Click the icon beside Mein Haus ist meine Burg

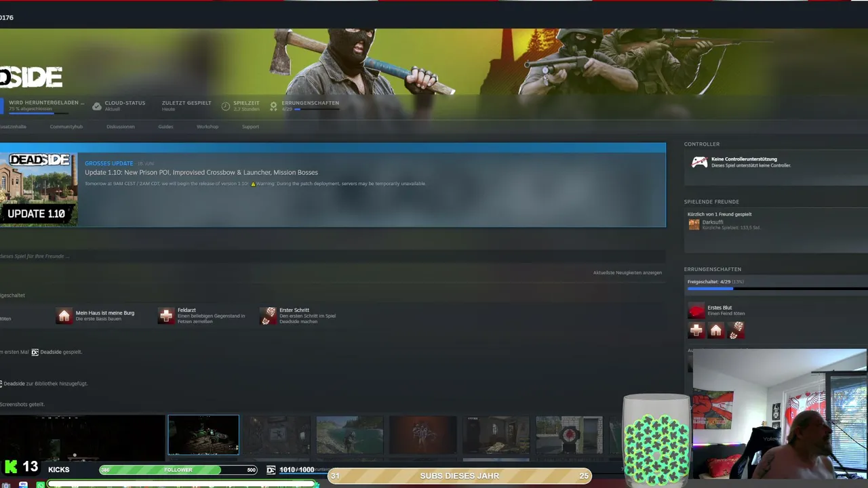pyautogui.click(x=64, y=316)
